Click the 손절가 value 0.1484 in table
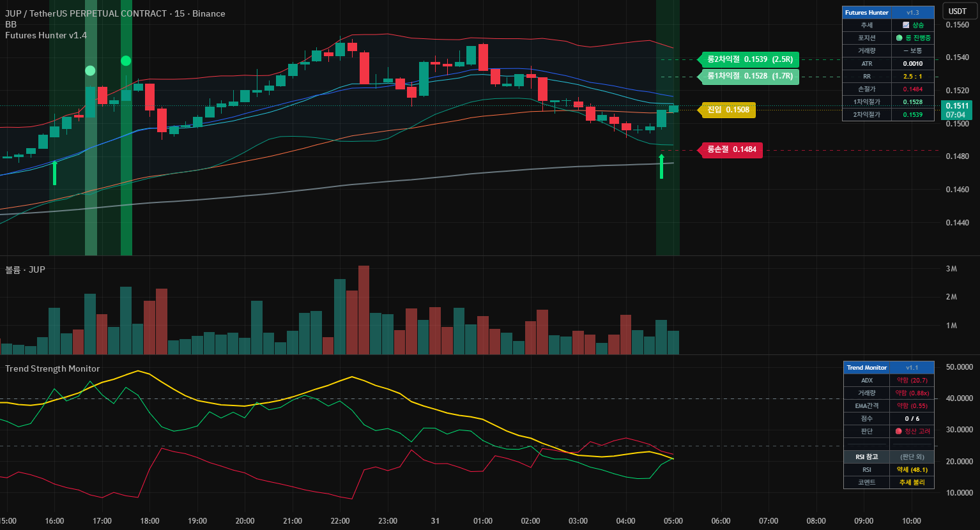This screenshot has width=980, height=530. pos(913,89)
